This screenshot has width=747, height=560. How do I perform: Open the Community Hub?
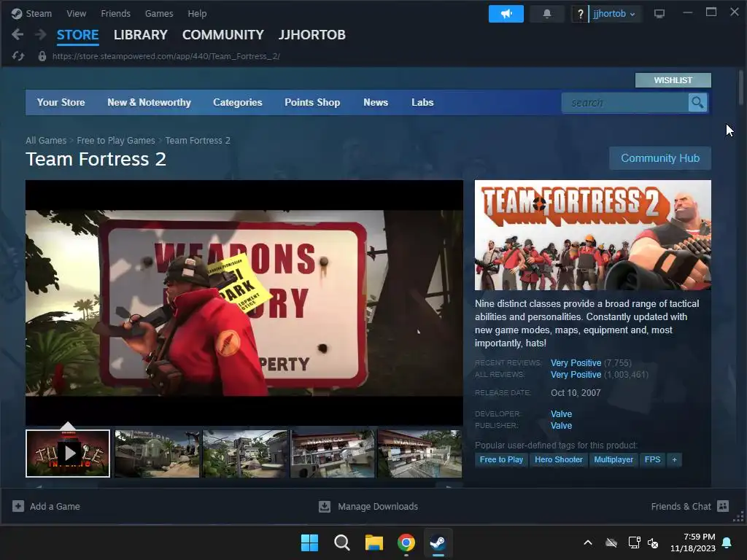pos(660,158)
